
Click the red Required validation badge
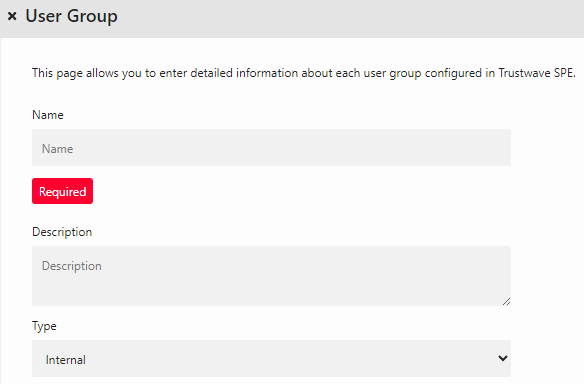63,191
